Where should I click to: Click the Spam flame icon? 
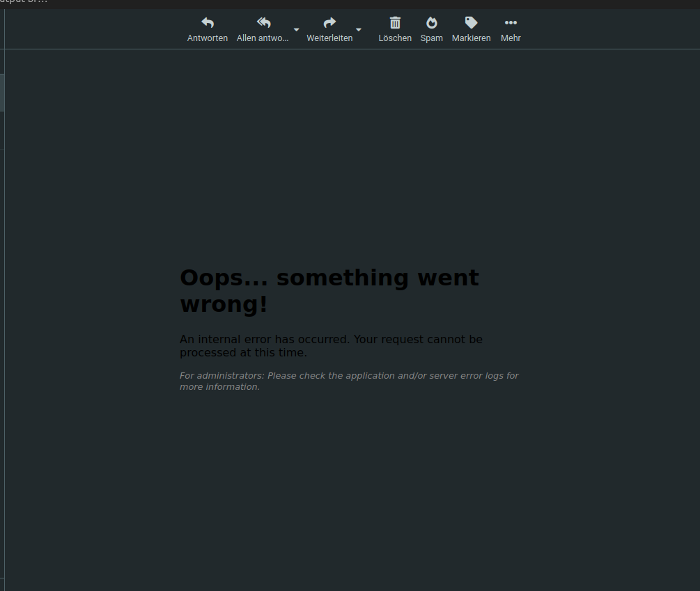tap(431, 22)
